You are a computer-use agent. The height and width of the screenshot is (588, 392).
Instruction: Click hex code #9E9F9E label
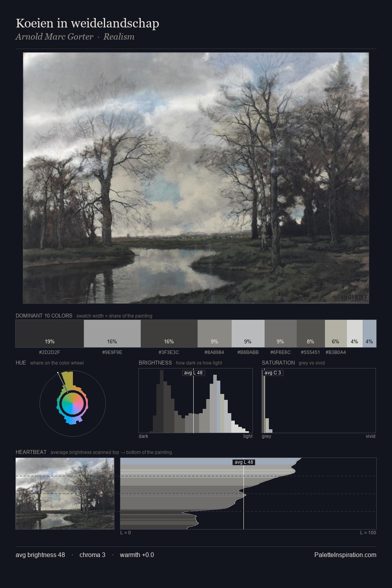tap(112, 352)
